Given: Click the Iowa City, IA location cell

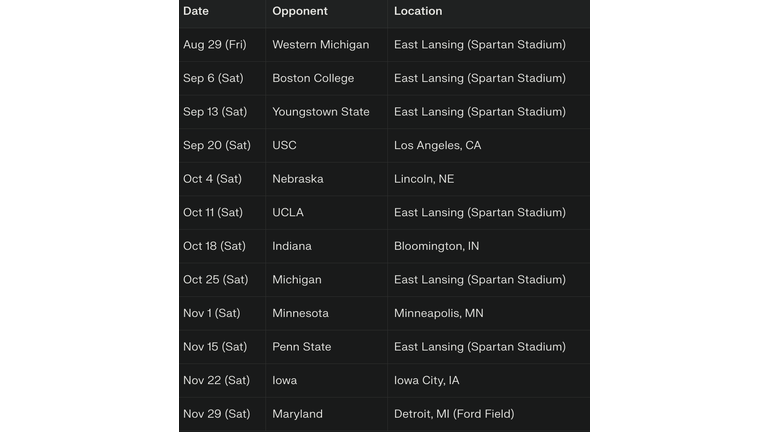Looking at the screenshot, I should click(x=427, y=380).
